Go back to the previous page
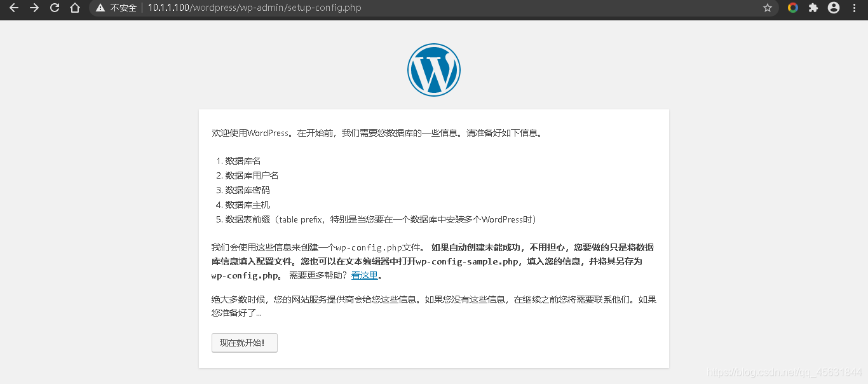The width and height of the screenshot is (868, 384). tap(13, 8)
